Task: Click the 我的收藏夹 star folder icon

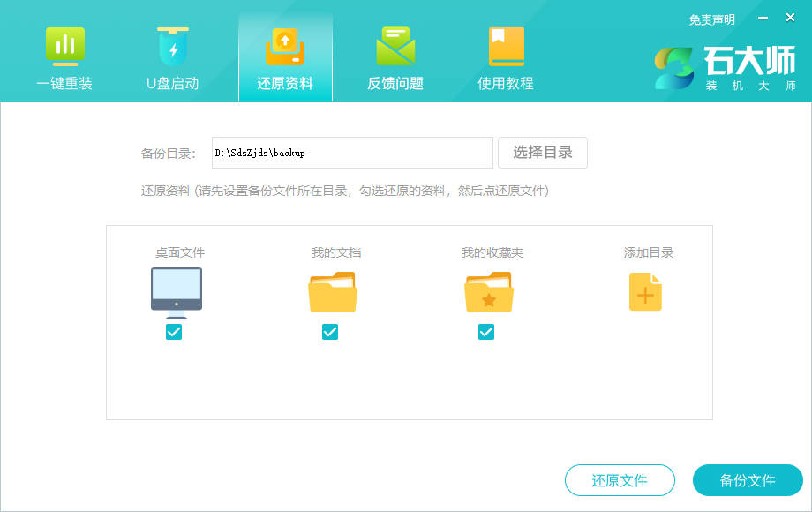Action: coord(489,292)
